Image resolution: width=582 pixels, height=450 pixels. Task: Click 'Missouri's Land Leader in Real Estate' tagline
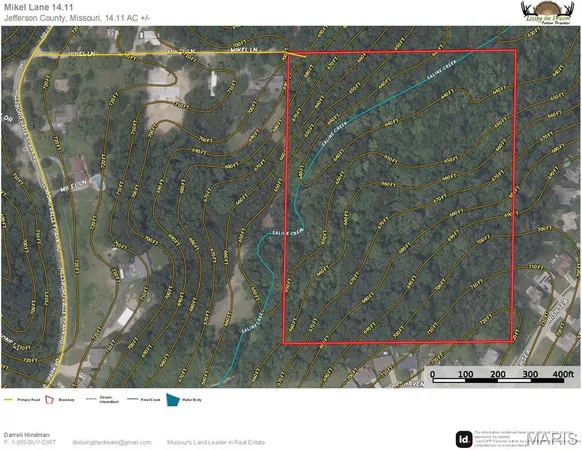coord(216,442)
